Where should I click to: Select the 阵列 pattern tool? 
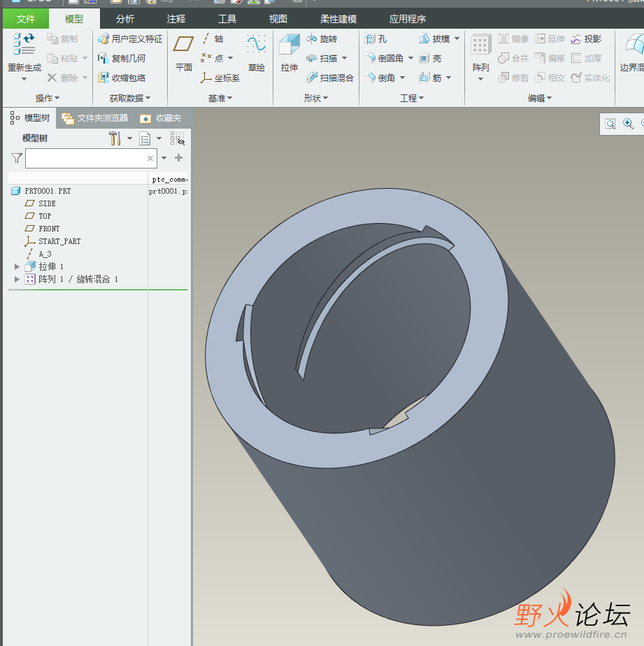tap(481, 52)
